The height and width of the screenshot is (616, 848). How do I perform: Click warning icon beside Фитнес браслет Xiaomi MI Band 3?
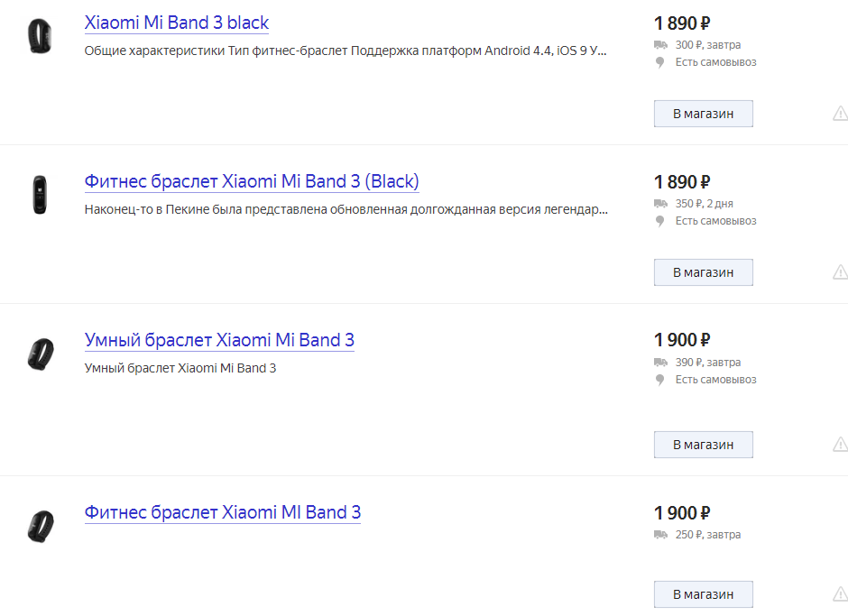840,594
